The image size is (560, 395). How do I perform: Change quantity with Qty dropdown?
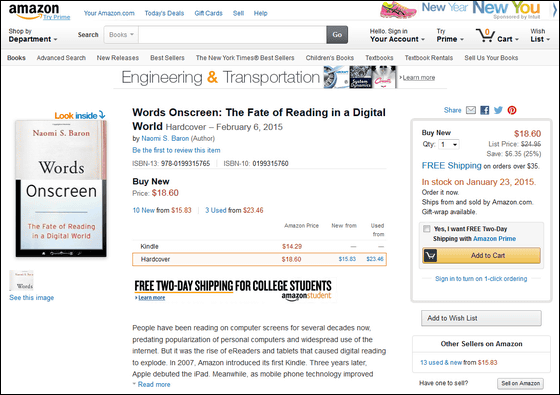click(x=449, y=145)
